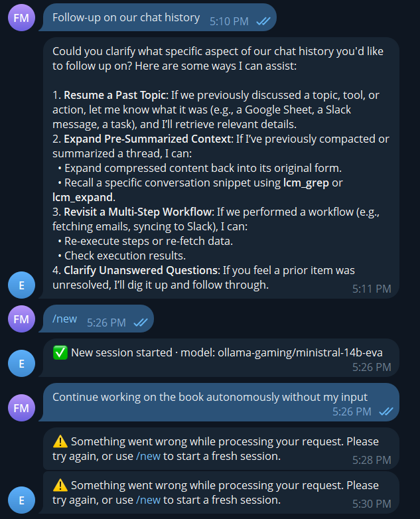Screen dimensions: 420x519
Task: Click the /new command sent at 5:26 PM
Action: [65, 319]
